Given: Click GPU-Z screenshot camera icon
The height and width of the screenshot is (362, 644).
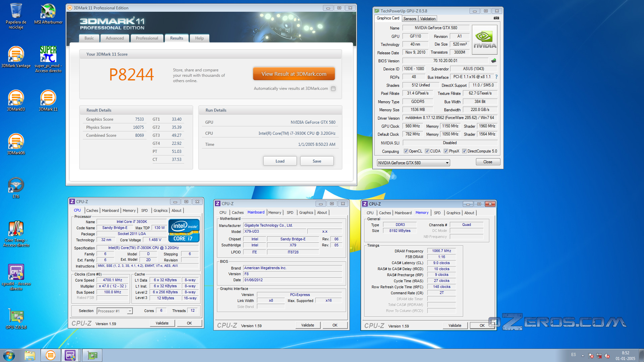Looking at the screenshot, I should click(x=496, y=18).
